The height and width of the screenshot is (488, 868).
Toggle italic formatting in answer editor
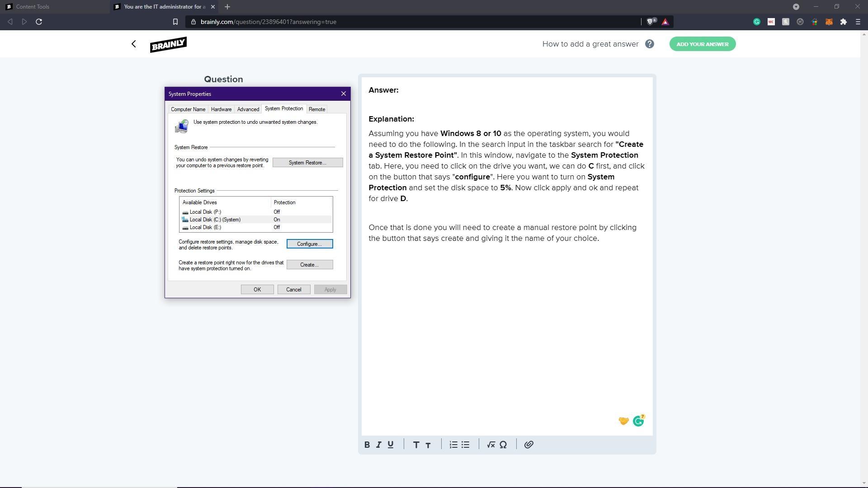[379, 445]
